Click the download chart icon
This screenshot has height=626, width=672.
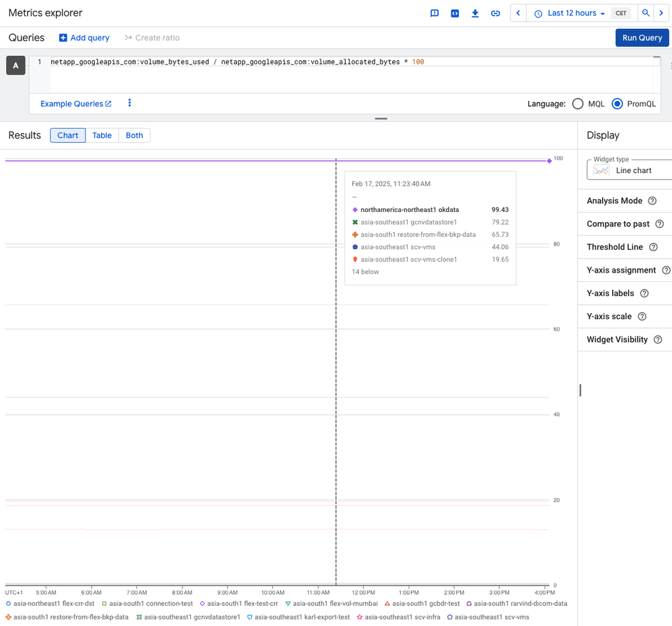pos(475,13)
